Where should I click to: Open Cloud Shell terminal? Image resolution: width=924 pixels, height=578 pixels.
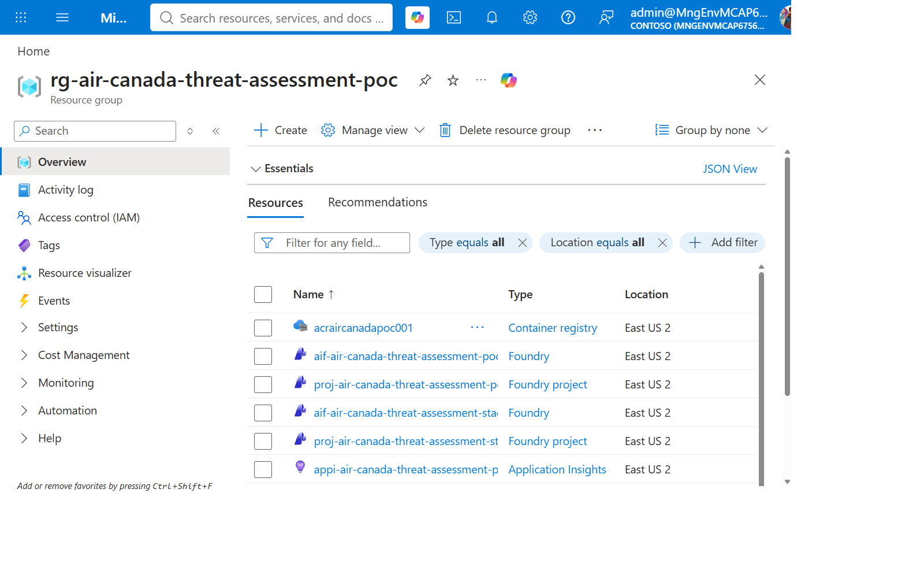(454, 17)
